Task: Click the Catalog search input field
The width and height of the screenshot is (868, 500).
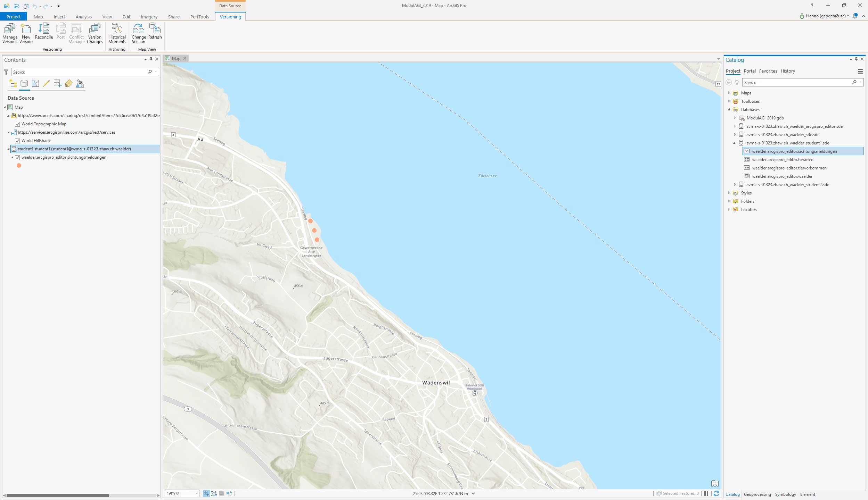Action: (796, 82)
